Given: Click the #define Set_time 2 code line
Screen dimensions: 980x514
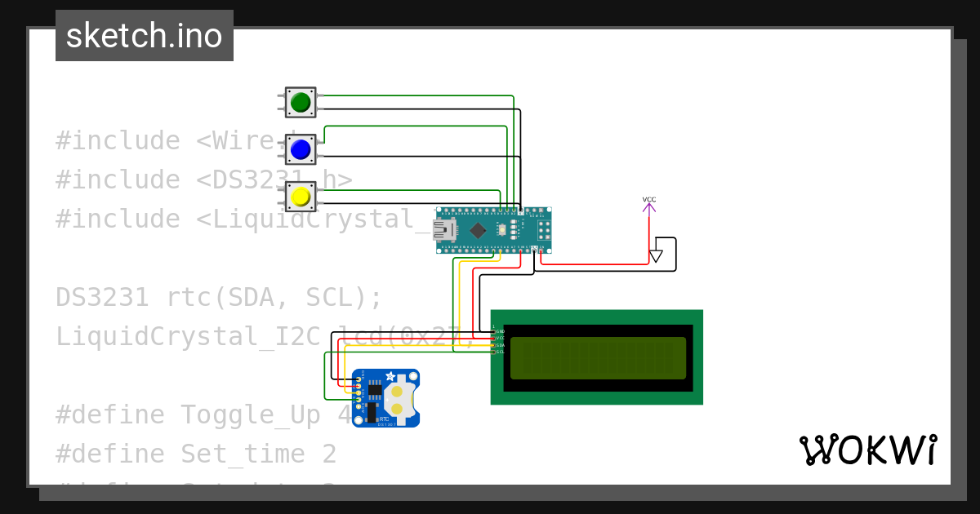Looking at the screenshot, I should (x=196, y=454).
